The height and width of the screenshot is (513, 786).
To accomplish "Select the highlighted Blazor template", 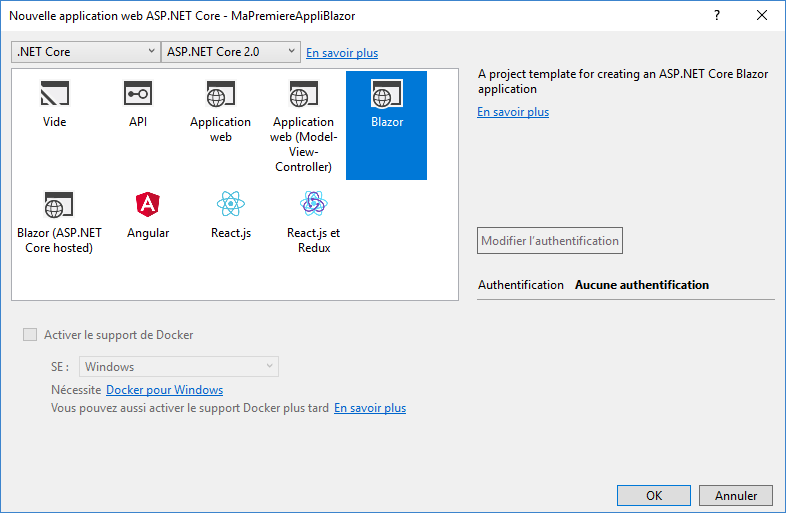I will [386, 125].
